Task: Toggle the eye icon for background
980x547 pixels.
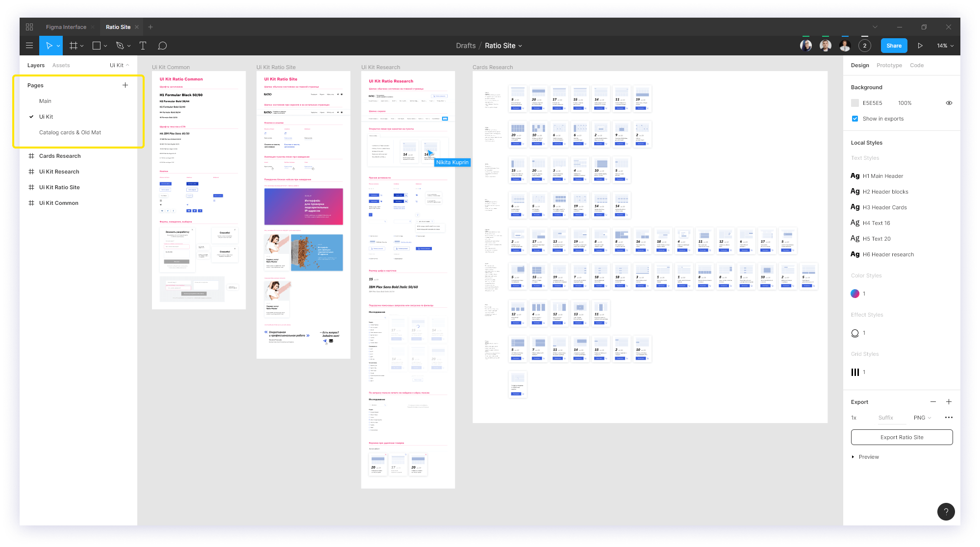Action: point(949,103)
